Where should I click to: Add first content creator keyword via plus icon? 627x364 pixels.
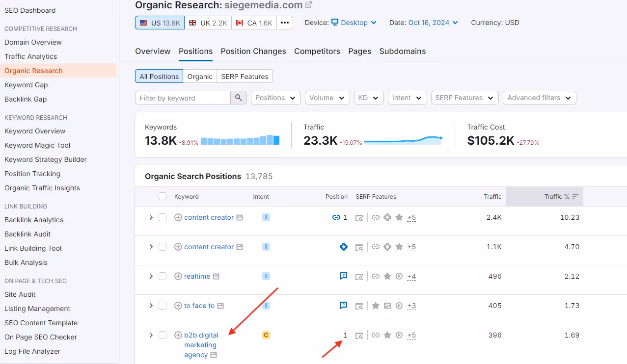point(178,217)
